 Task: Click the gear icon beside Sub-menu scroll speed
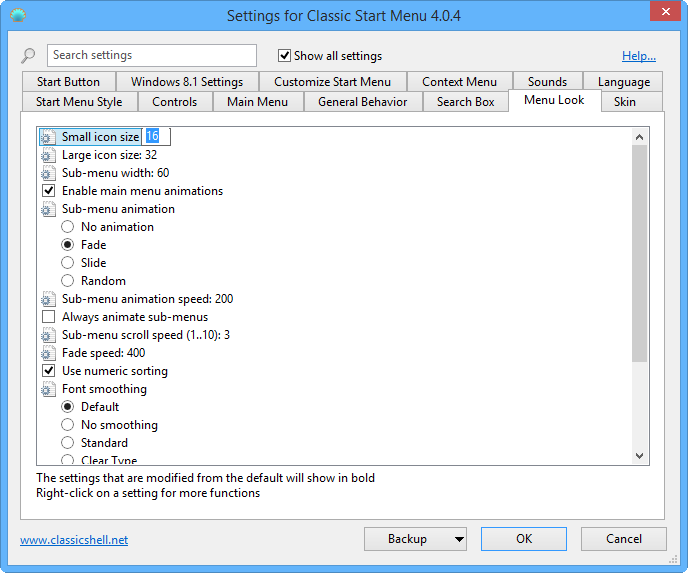[48, 335]
